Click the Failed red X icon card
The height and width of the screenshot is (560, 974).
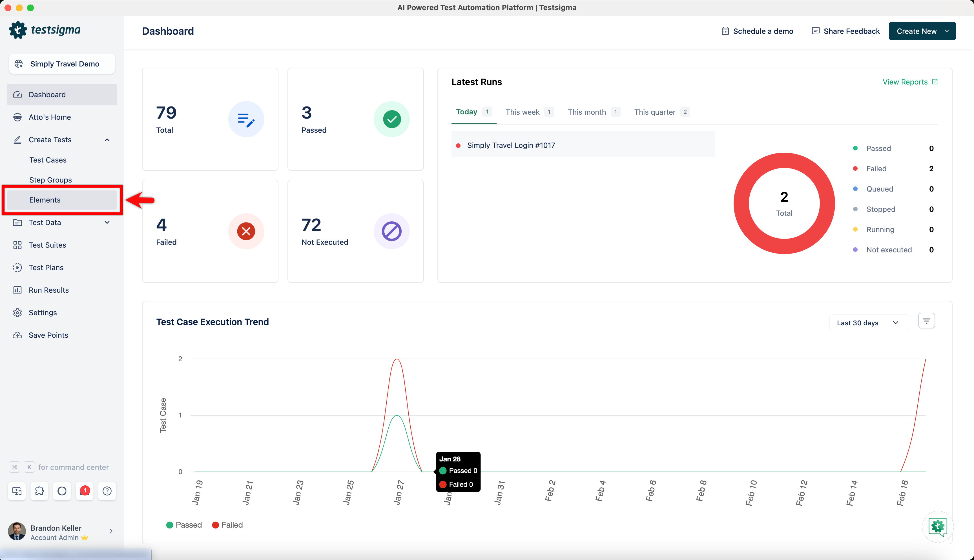click(x=246, y=231)
